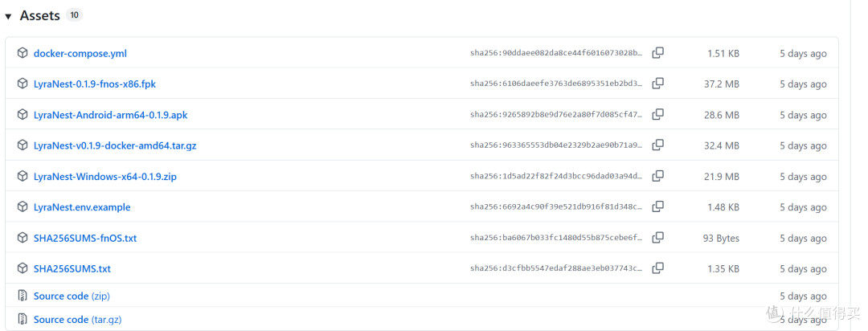Download Source code (zip)
Image resolution: width=868 pixels, height=331 pixels.
pyautogui.click(x=72, y=296)
